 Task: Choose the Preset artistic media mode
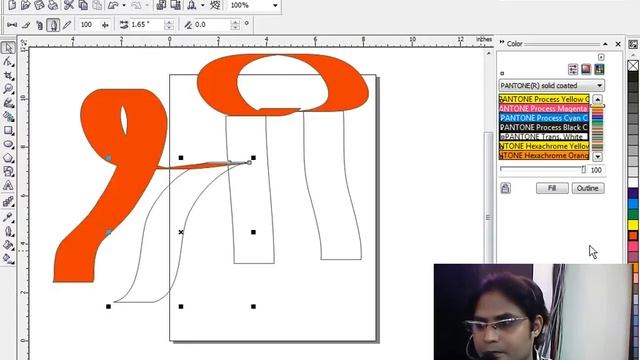point(12,25)
